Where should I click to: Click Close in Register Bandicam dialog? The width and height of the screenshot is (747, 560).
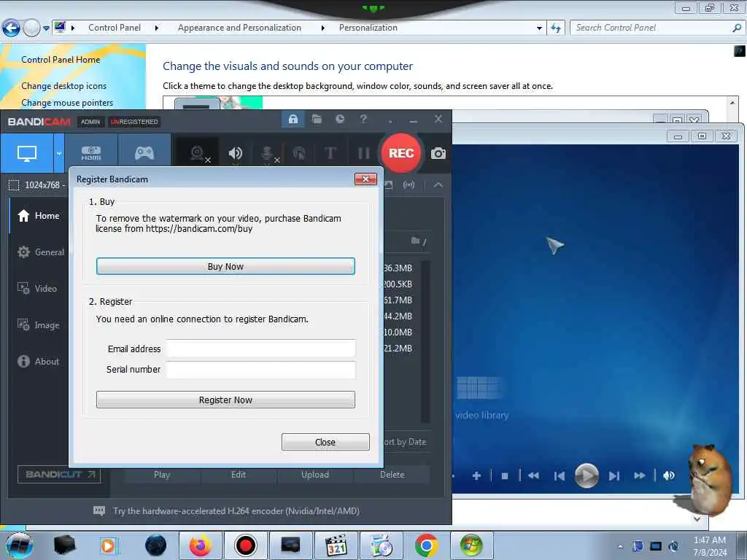(x=325, y=442)
